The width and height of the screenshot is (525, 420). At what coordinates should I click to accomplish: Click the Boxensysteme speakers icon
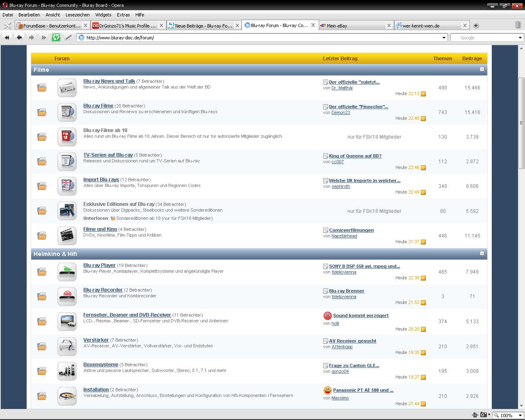coord(67,371)
